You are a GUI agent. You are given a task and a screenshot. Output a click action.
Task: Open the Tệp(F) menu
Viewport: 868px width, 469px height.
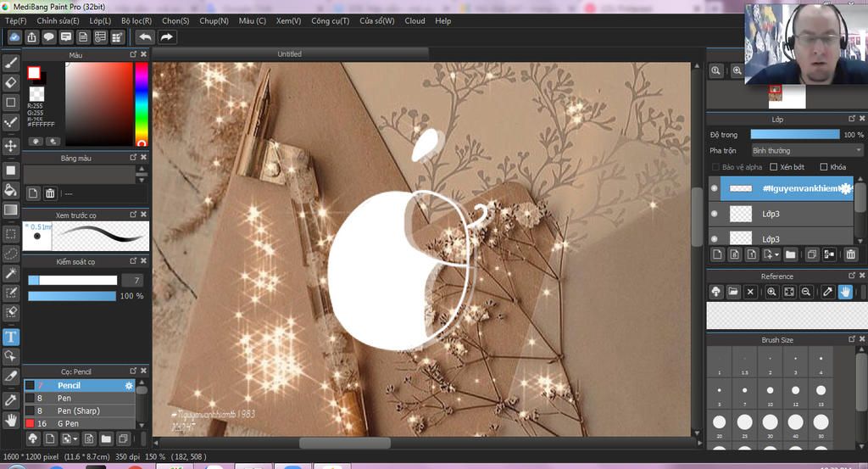click(16, 20)
